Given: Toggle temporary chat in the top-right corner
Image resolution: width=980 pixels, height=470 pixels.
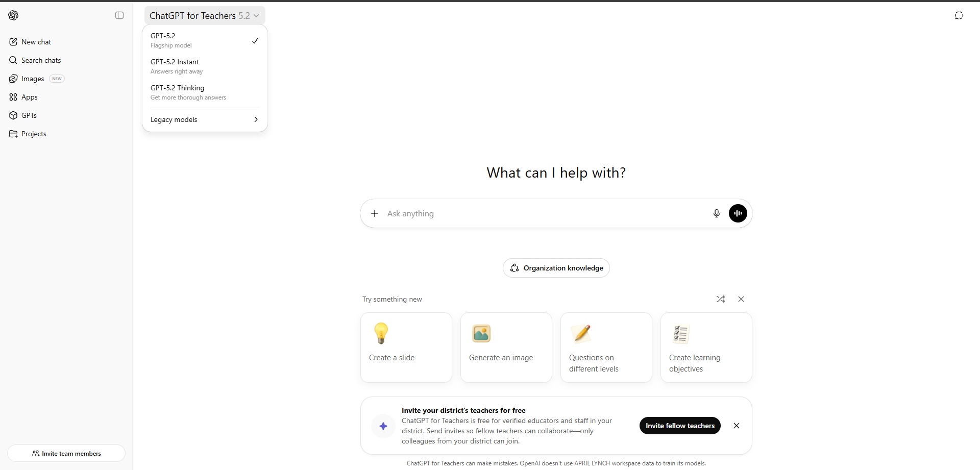Looking at the screenshot, I should coord(959,15).
